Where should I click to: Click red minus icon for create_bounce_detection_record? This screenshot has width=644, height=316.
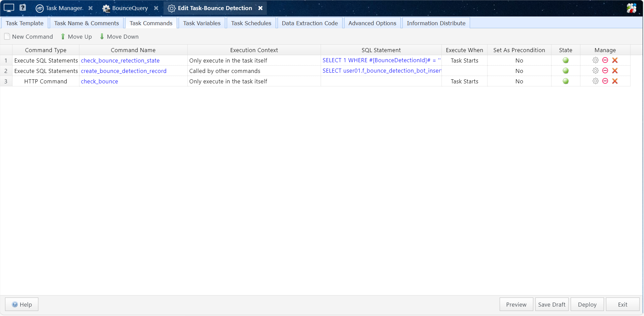tap(605, 71)
